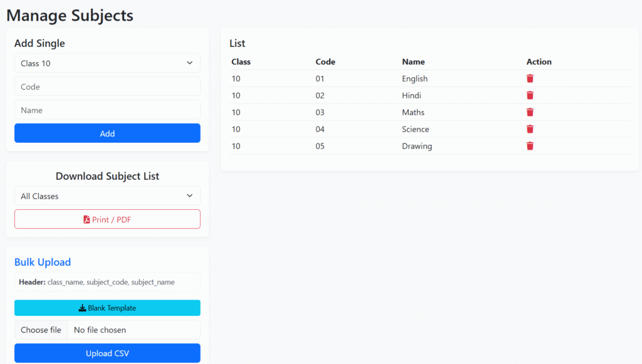Image resolution: width=642 pixels, height=364 pixels.
Task: Open the Class 10 dropdown
Action: 107,63
